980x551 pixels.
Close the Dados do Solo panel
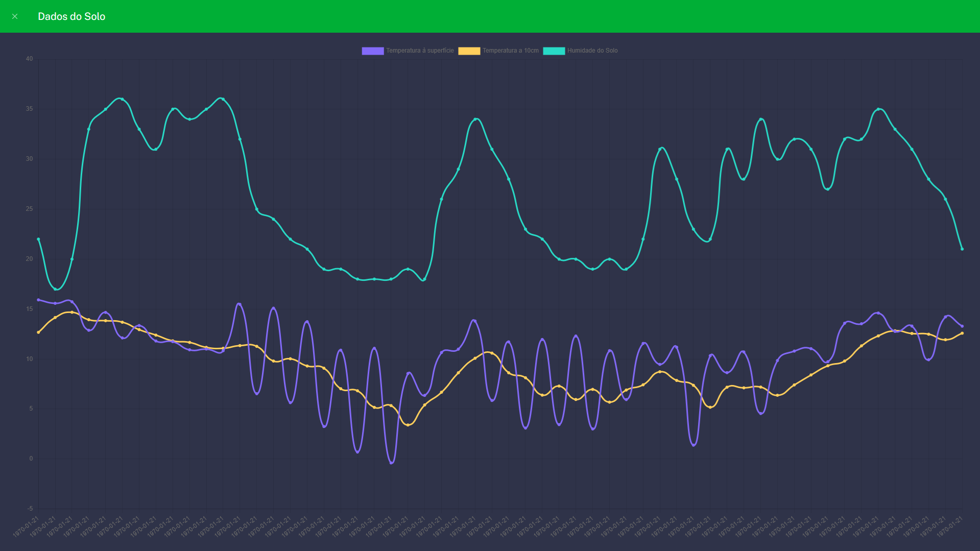(15, 16)
